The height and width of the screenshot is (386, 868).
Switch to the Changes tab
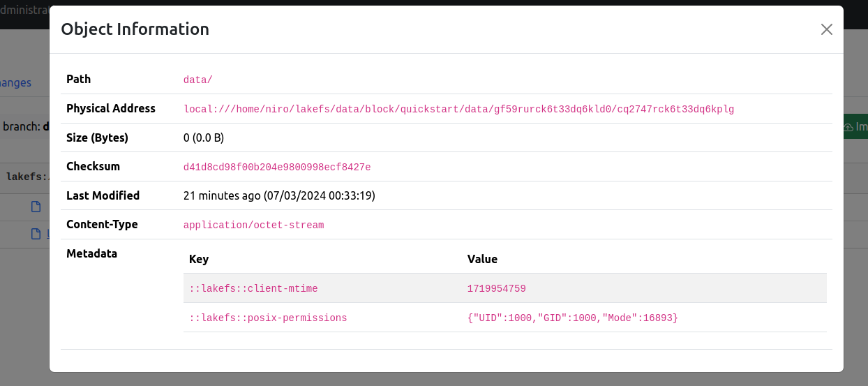coord(17,82)
